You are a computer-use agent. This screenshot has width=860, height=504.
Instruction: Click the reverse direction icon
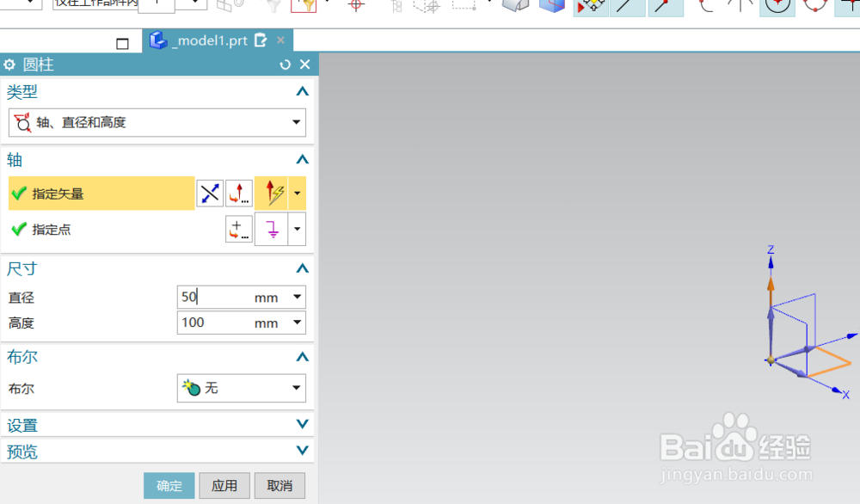pos(210,193)
